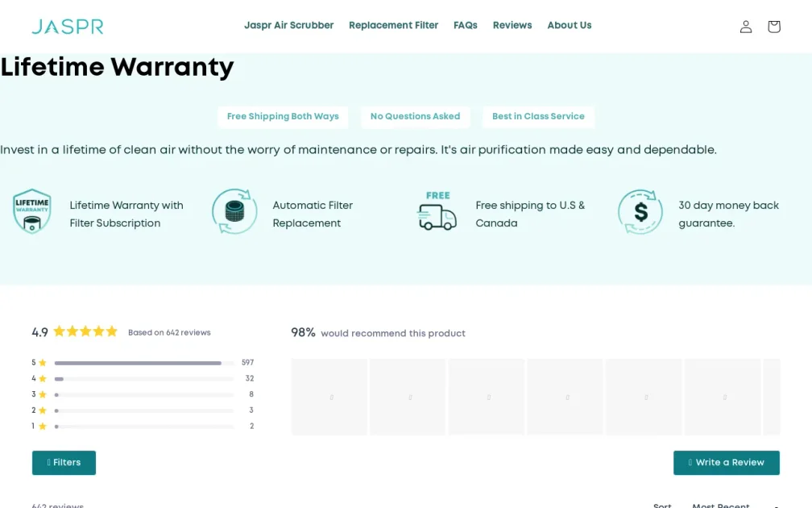Click the 32 four-star count
Screen dimensions: 812x508
(x=250, y=378)
